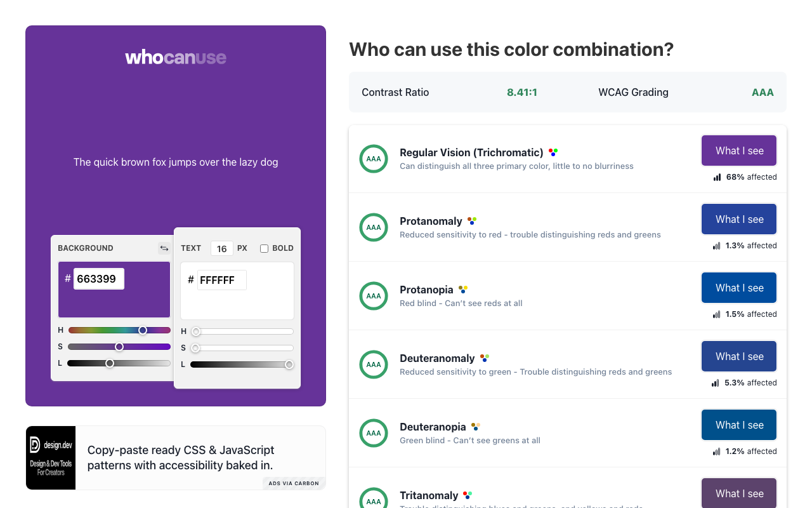Click the background hex input field

(99, 279)
